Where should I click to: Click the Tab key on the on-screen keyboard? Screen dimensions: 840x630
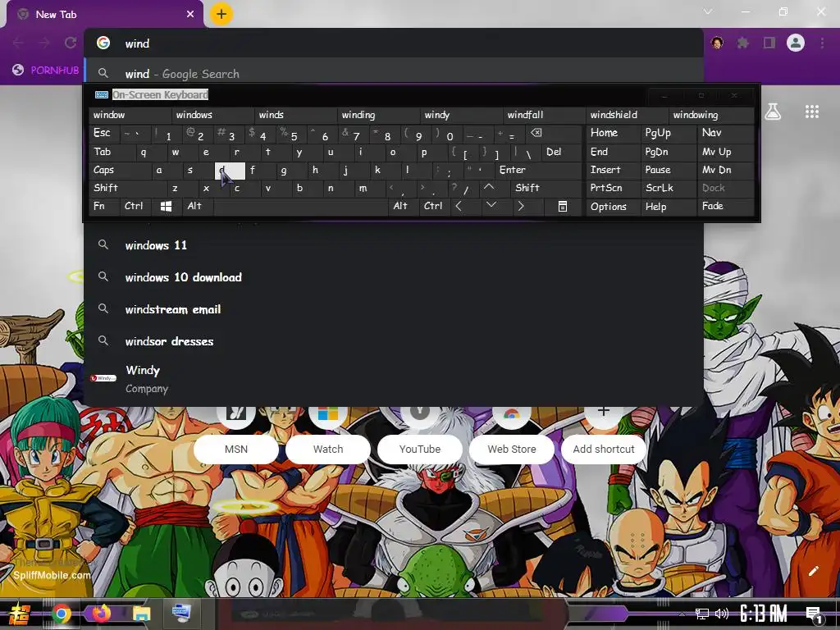click(x=112, y=152)
